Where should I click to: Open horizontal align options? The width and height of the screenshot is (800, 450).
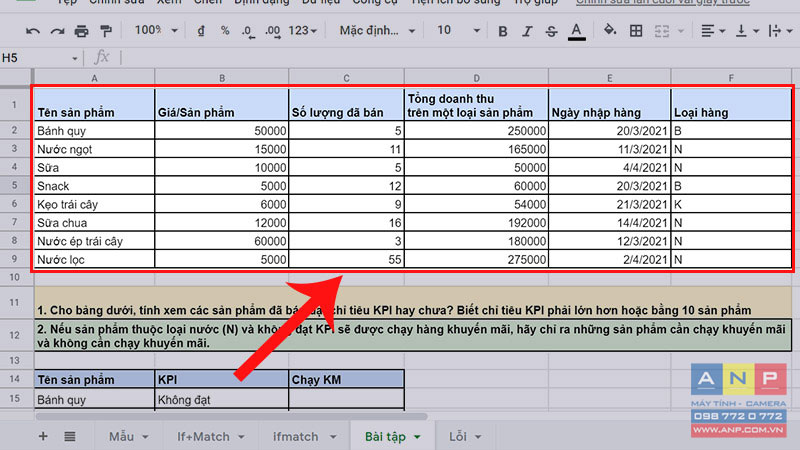(713, 31)
